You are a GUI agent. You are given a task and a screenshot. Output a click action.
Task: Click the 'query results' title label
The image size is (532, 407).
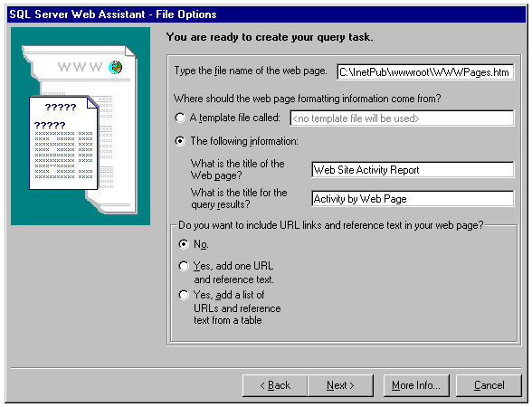(x=239, y=198)
